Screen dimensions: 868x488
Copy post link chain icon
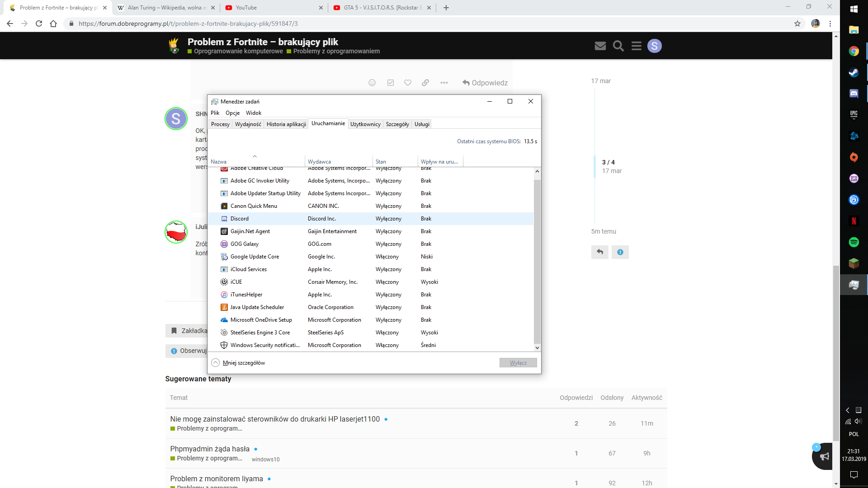pos(425,83)
